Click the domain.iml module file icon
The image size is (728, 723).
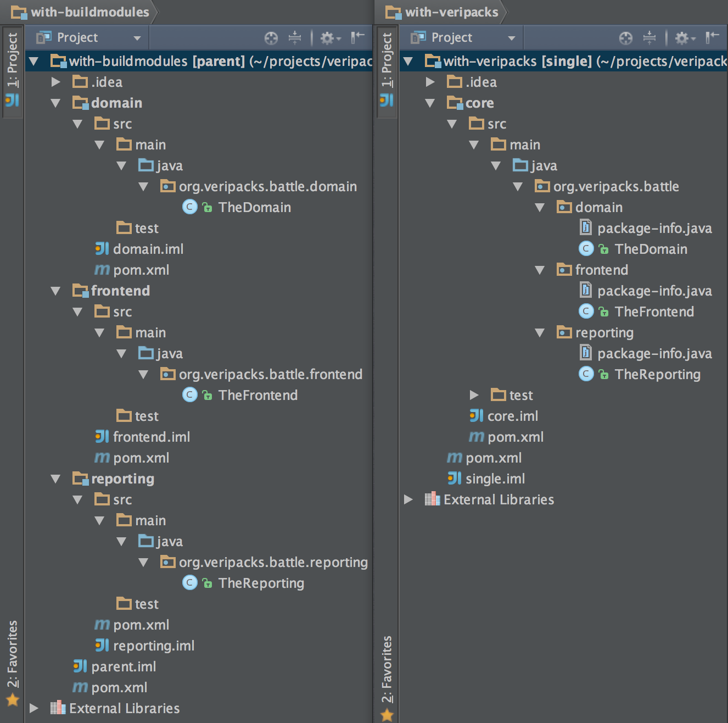coord(102,249)
